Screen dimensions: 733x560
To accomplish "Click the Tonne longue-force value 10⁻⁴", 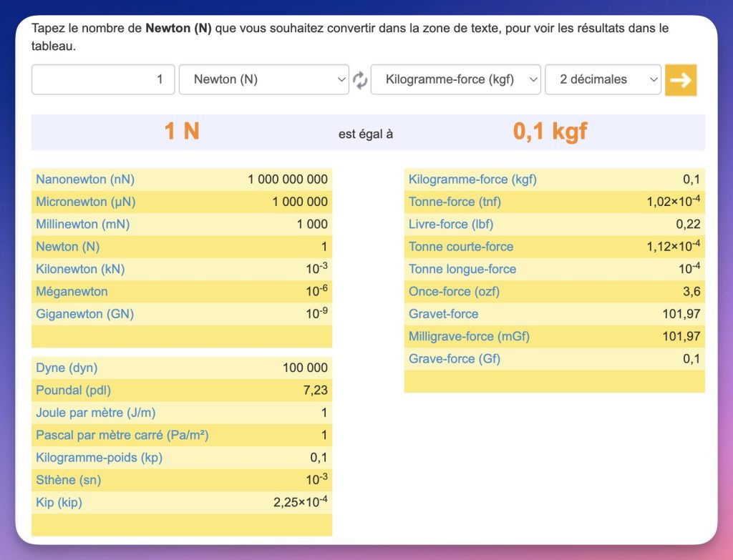I will point(689,269).
